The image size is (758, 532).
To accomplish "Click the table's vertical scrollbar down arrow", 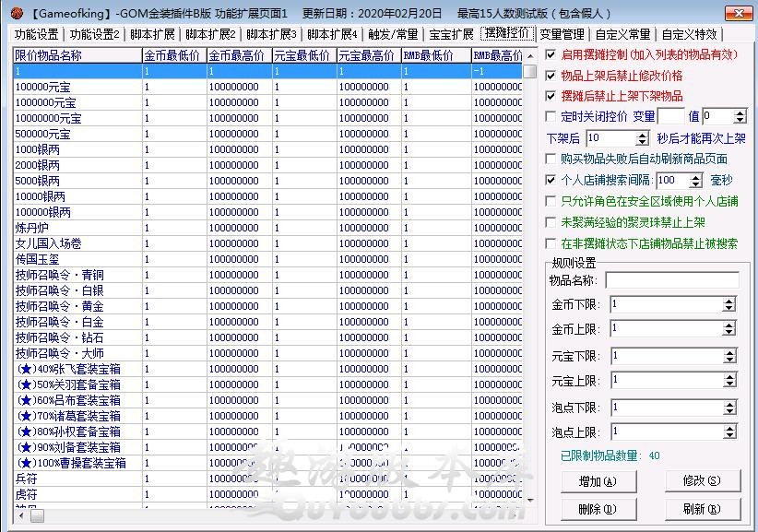I will coord(530,501).
